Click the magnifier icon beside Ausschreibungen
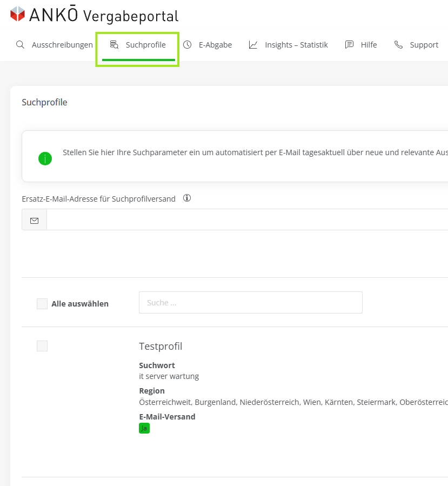 [x=20, y=45]
